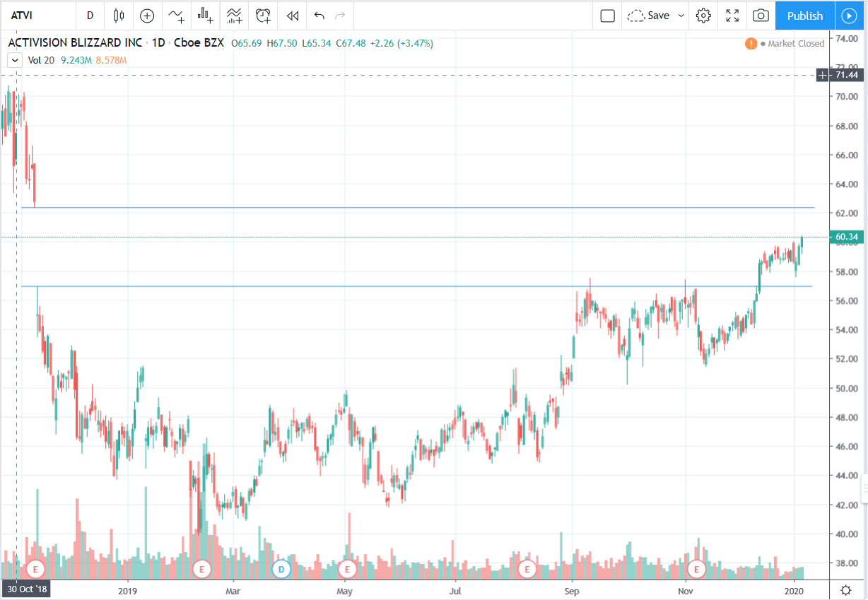
Task: Open chart settings with the gear icon
Action: (x=703, y=16)
